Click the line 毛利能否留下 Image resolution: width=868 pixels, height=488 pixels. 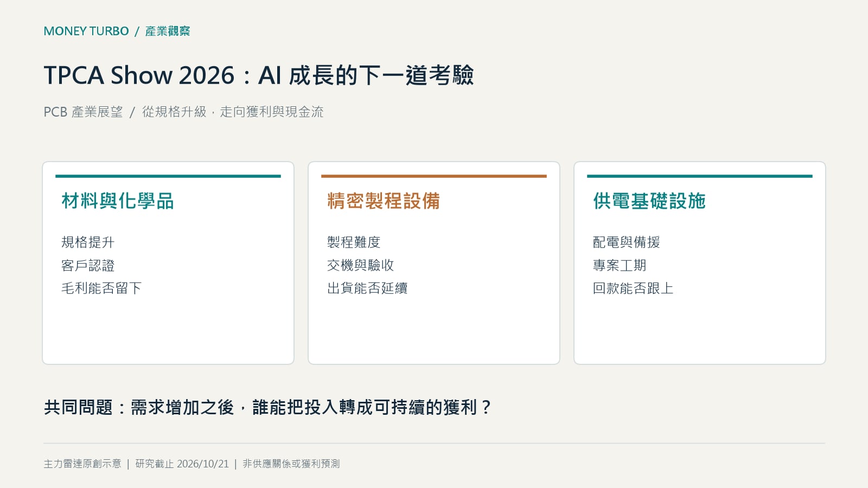click(x=101, y=288)
